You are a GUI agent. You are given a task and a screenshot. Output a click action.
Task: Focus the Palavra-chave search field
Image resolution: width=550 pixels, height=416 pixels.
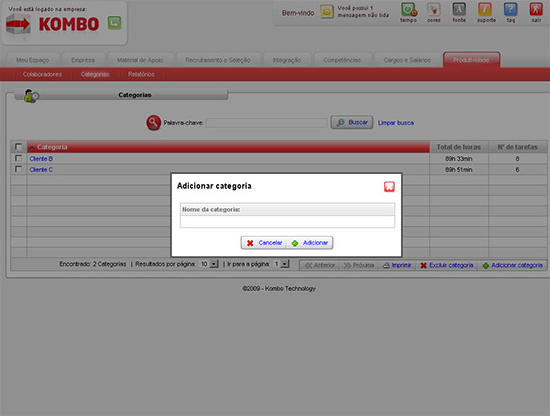pos(267,123)
